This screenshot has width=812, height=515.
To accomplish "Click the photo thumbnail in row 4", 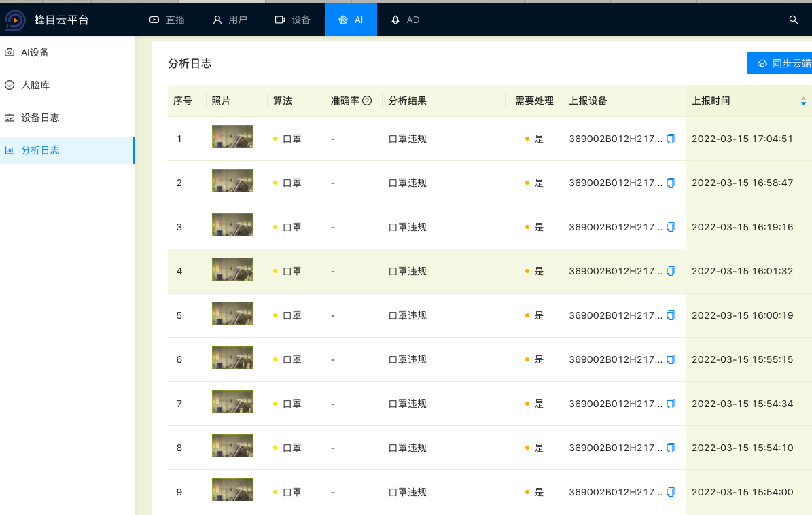I will [232, 268].
